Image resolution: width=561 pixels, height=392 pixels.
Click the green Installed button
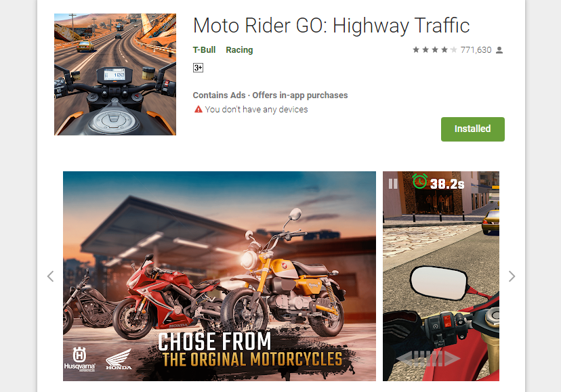[473, 129]
